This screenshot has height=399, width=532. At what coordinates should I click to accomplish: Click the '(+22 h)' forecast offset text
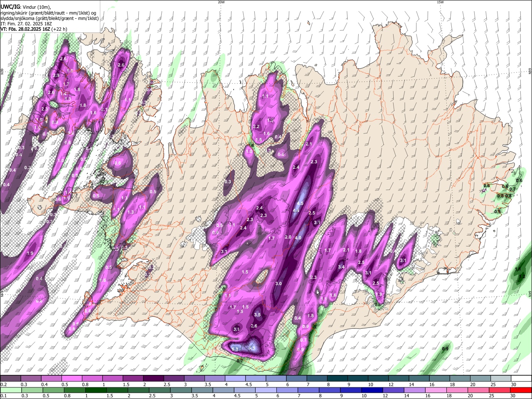coord(60,29)
